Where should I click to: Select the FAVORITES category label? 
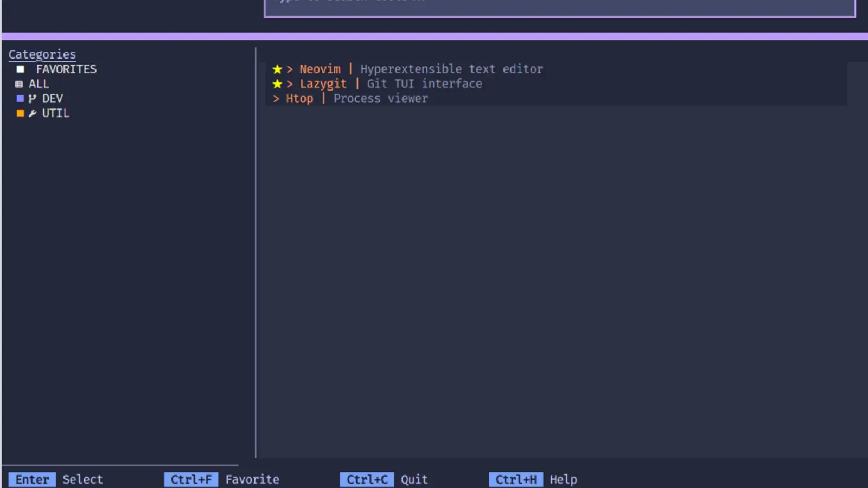click(66, 69)
